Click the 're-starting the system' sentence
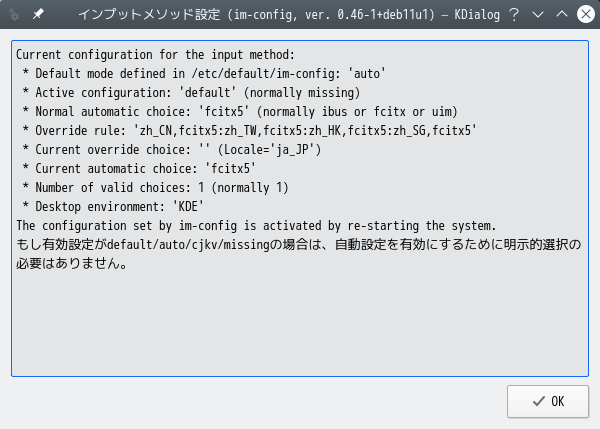 coord(256,225)
